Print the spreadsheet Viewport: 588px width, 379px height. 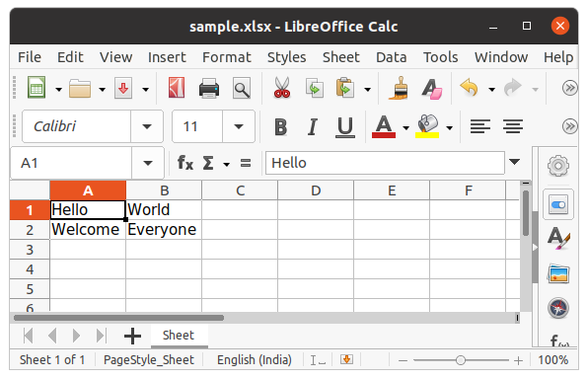[209, 89]
